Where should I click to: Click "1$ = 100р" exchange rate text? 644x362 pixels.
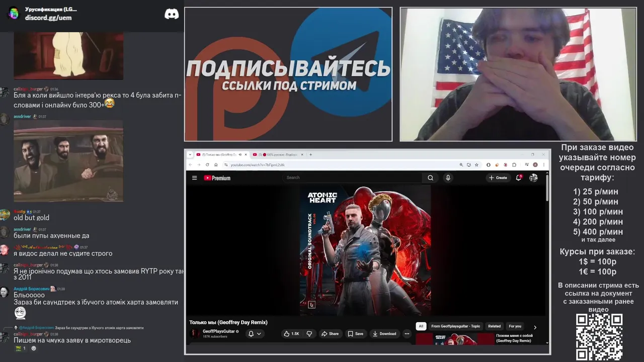click(x=598, y=261)
